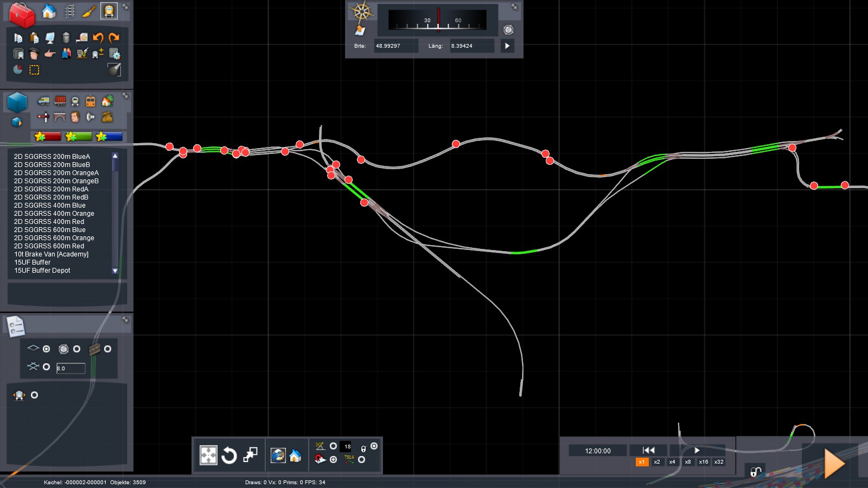Screen dimensions: 868x488
Task: Set simulation speed to x8
Action: [688, 462]
